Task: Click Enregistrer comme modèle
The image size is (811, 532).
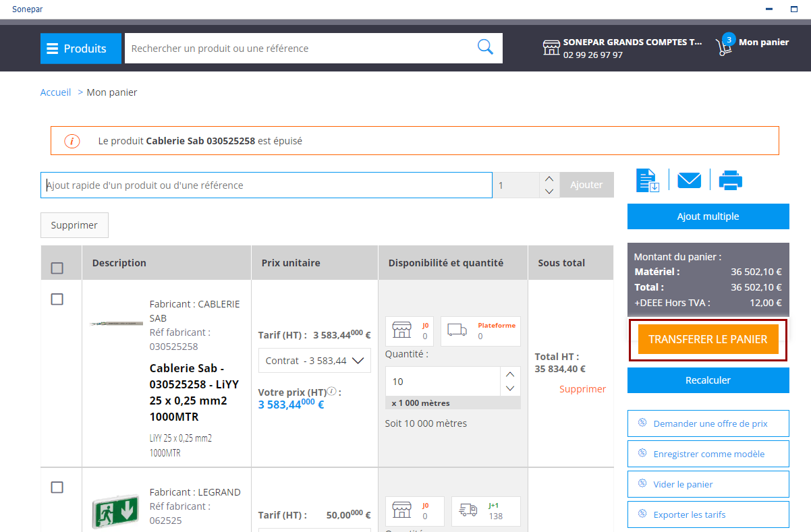Action: tap(709, 454)
